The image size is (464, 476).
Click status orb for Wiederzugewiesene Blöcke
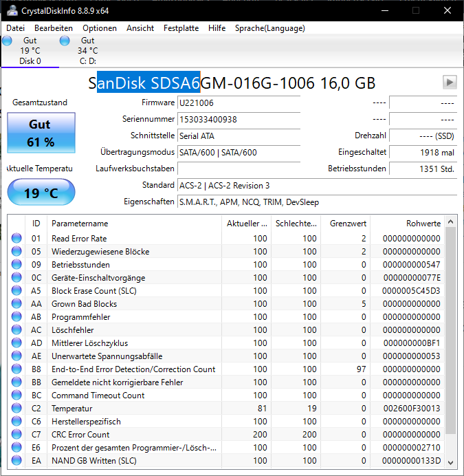16,251
